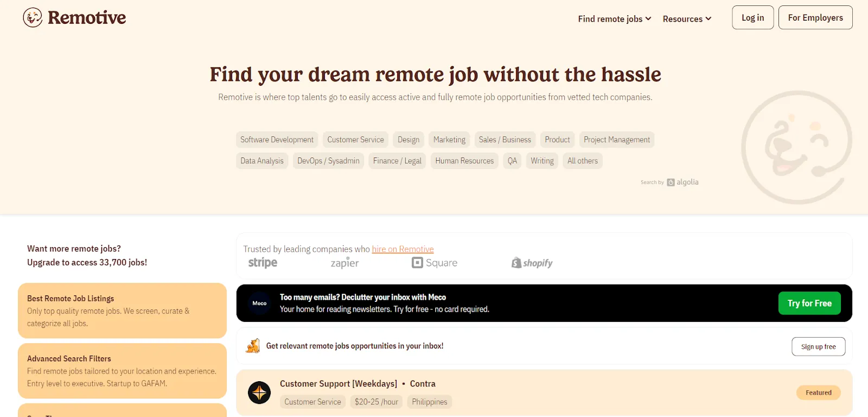
Task: Show the All others category
Action: click(583, 161)
